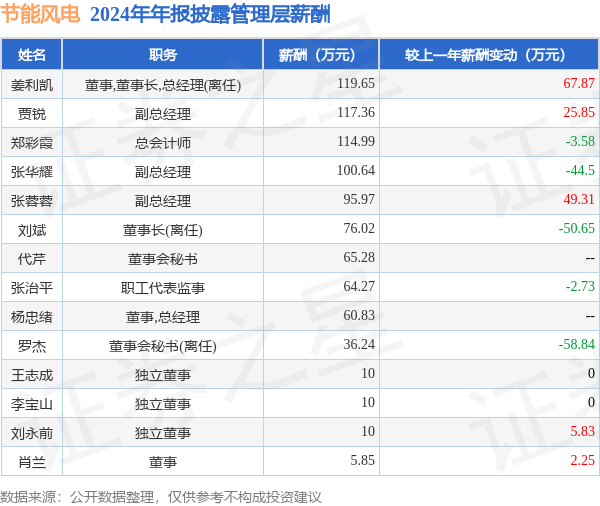Select the name cell 罗杰
The image size is (600, 506).
tap(32, 346)
